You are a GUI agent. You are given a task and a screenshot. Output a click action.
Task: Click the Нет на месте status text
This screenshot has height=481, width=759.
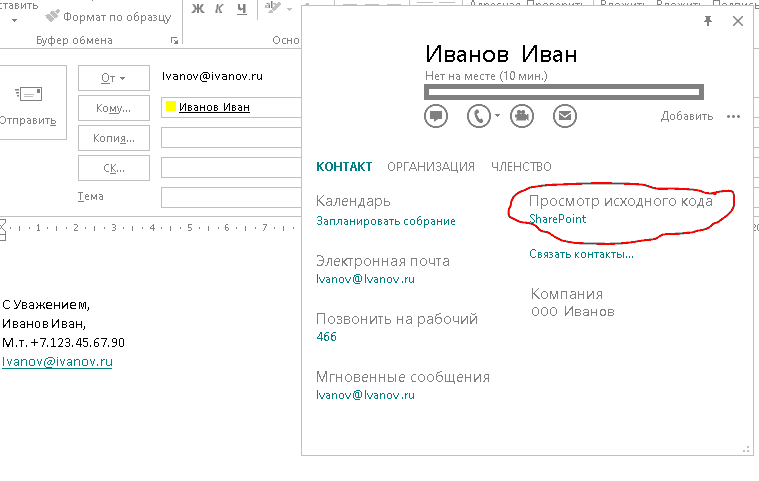(x=486, y=76)
